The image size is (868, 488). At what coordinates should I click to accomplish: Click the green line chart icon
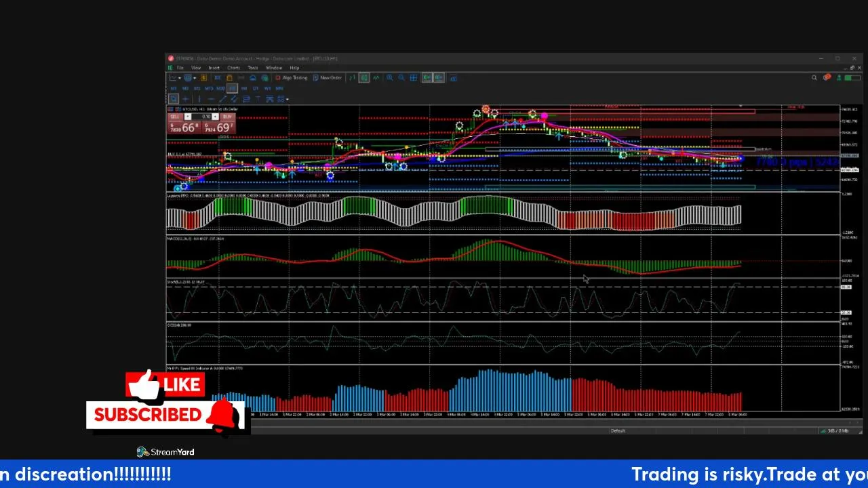point(376,78)
